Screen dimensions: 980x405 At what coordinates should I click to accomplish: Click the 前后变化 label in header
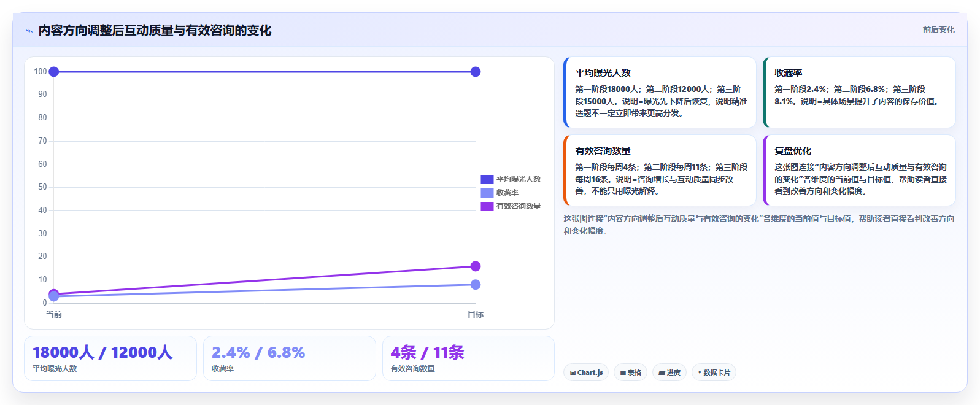[x=938, y=29]
